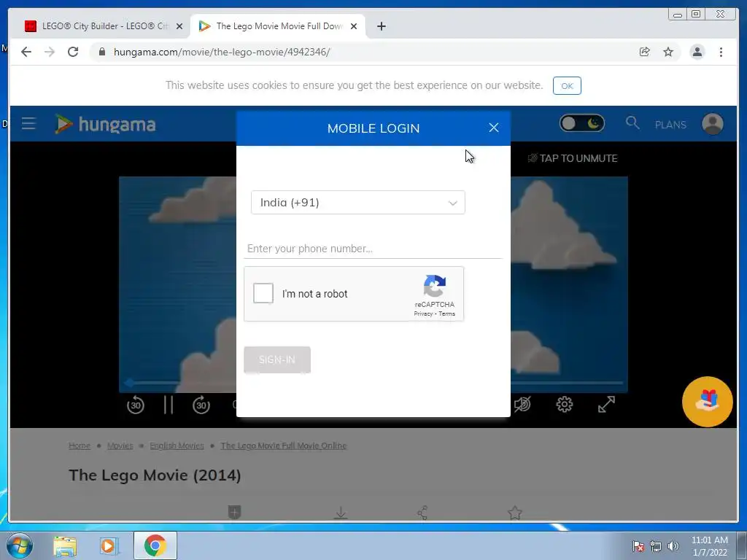The width and height of the screenshot is (747, 560).
Task: Open the PLANS page
Action: pos(670,125)
